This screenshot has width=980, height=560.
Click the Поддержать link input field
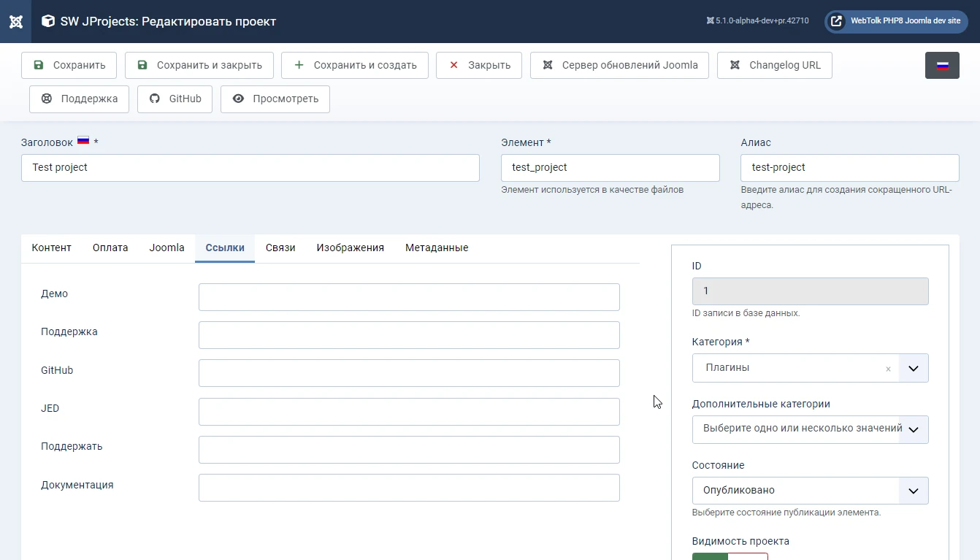[409, 450]
